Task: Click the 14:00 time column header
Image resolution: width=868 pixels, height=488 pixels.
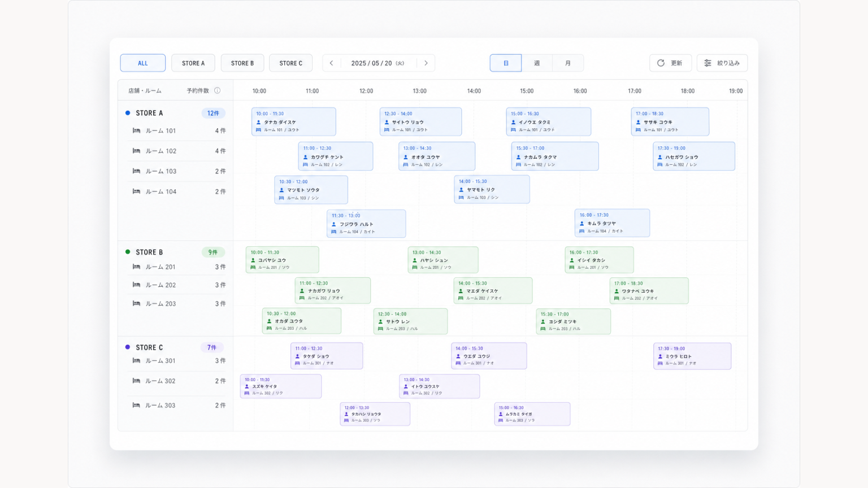Action: pos(474,91)
